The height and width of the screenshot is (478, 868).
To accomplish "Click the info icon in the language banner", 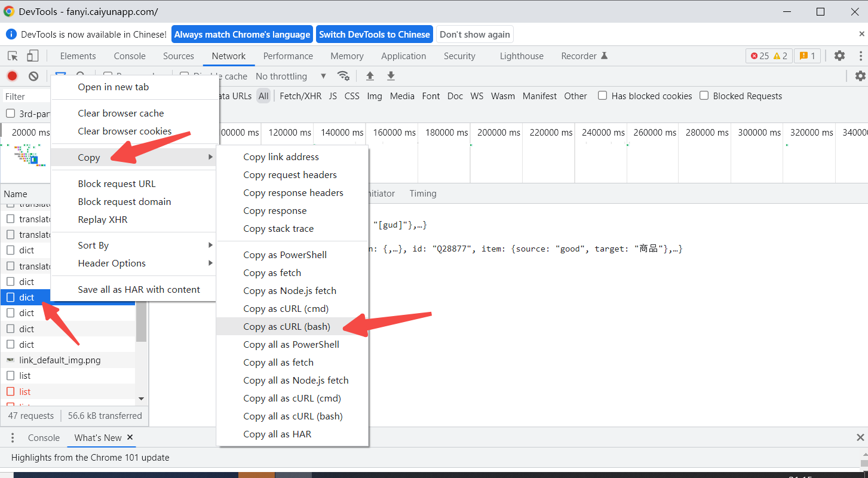I will (11, 34).
